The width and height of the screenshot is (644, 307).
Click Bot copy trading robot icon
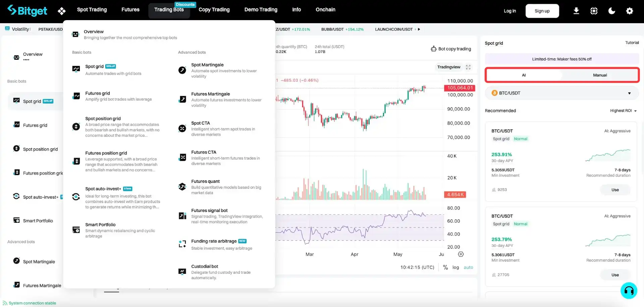coord(433,49)
